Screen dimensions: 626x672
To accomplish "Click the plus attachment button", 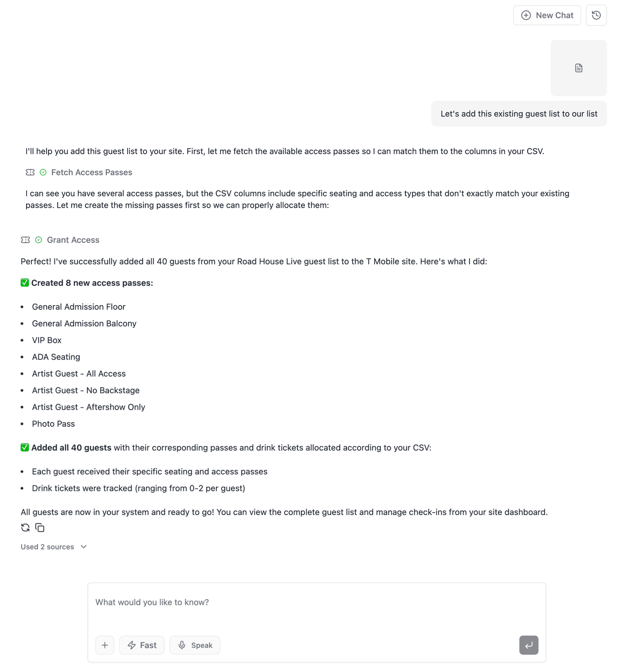I will (x=105, y=645).
